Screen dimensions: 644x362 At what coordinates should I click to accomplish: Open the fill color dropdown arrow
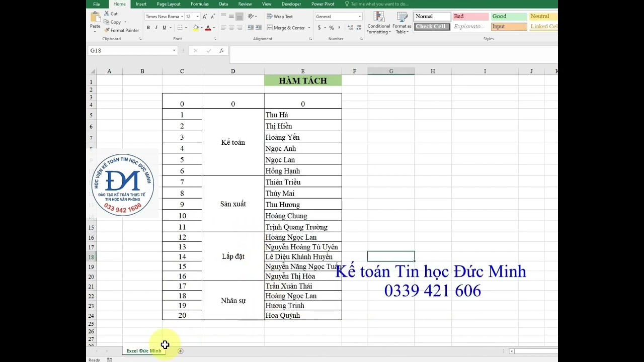[201, 28]
